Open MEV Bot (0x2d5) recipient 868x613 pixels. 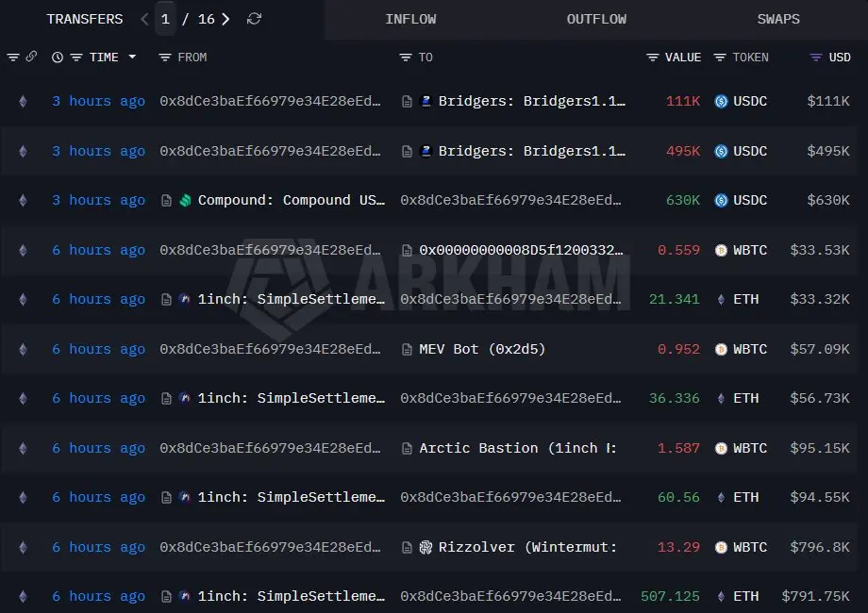coord(482,349)
